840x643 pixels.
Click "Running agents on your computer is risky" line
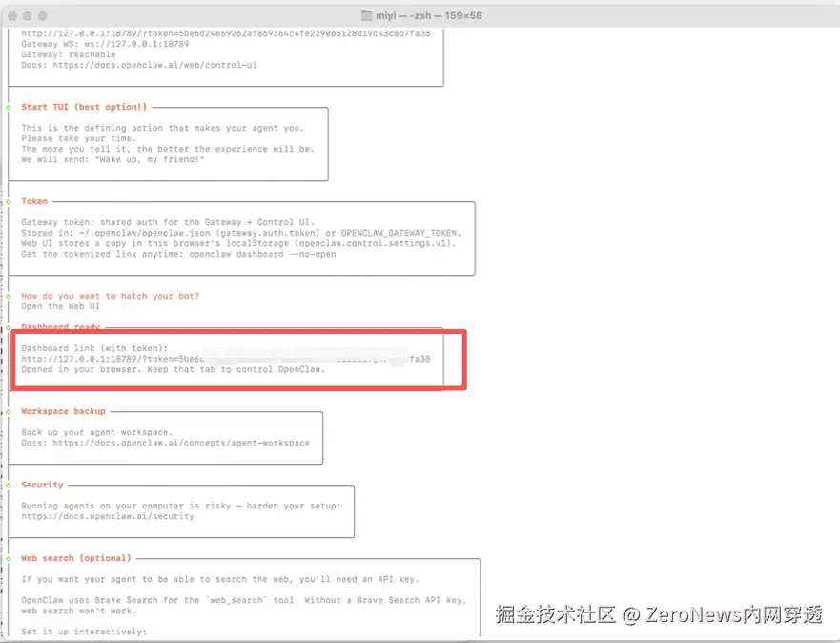181,506
